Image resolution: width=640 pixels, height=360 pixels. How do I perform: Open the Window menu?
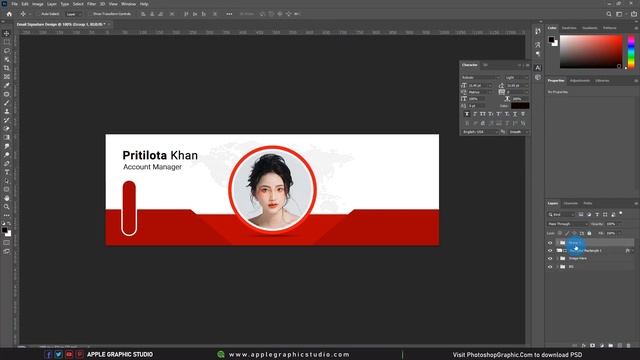[x=128, y=4]
